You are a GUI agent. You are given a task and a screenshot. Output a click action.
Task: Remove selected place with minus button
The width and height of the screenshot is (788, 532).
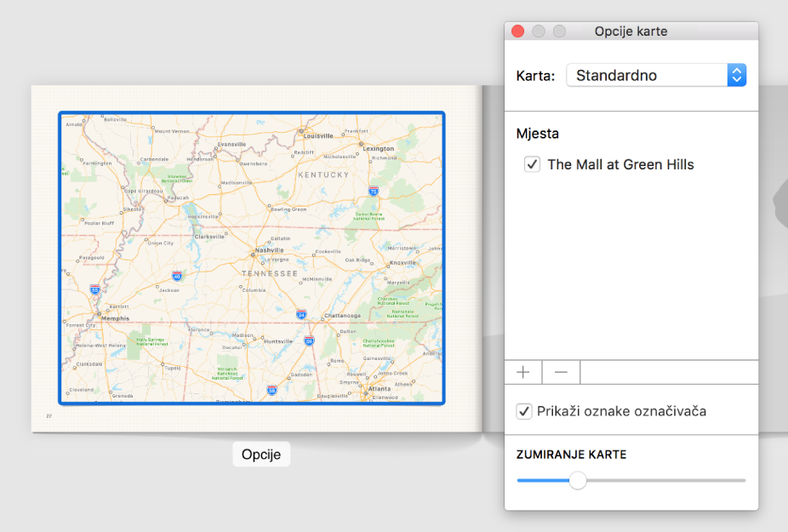[561, 372]
